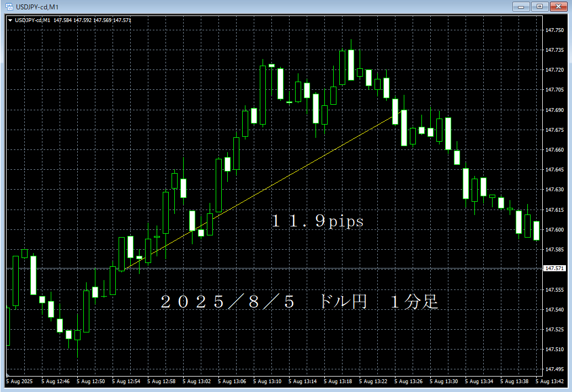The image size is (572, 392).
Task: Click the 147.495 price scale label
Action: [554, 369]
